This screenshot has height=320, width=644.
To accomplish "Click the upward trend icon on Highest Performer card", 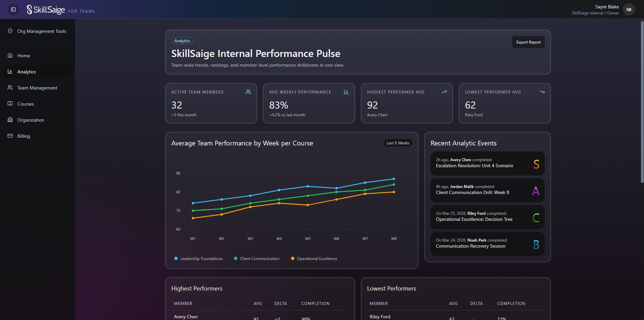I will tap(444, 91).
